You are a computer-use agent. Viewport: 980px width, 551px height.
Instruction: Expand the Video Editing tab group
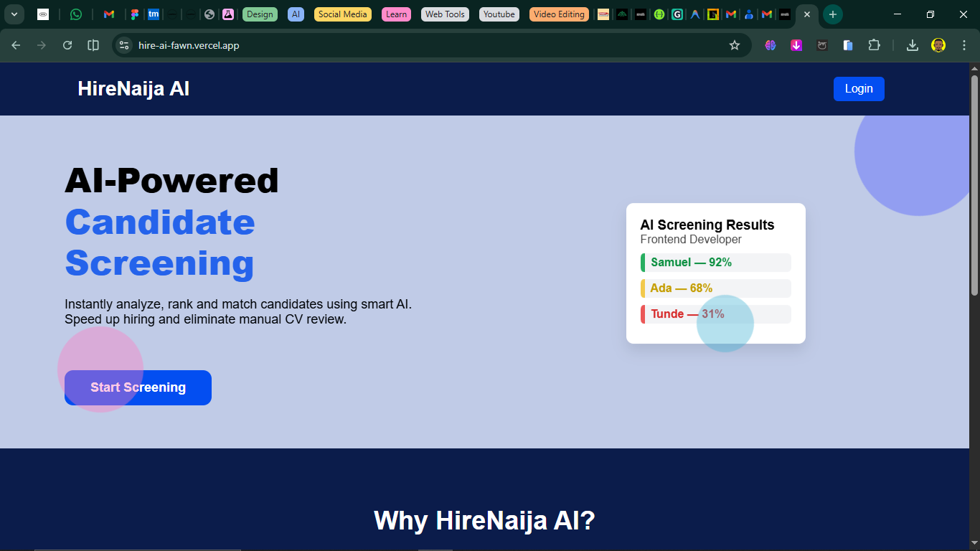click(x=560, y=14)
